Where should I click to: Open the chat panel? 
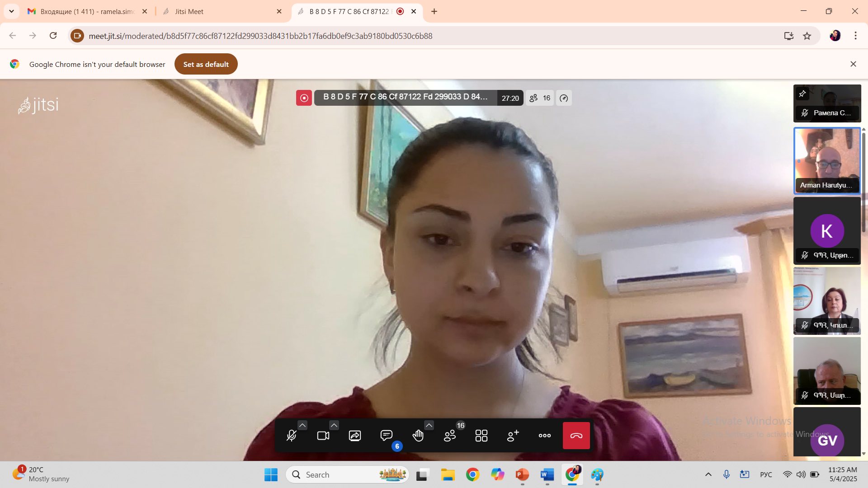pos(387,436)
